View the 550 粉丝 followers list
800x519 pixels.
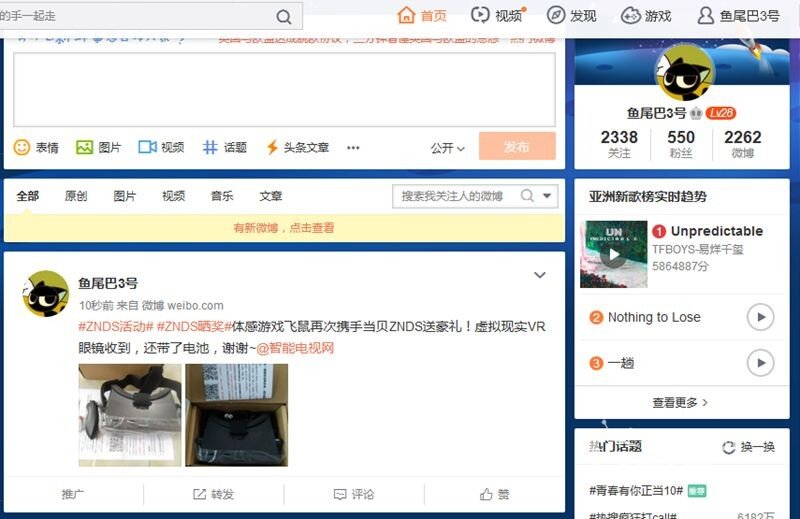(x=681, y=144)
